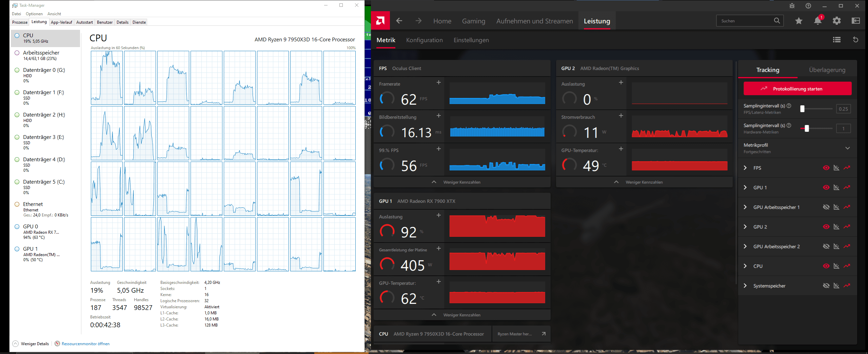The image size is (868, 354).
Task: Expand the GPU Arbeitsspeicher 2 chevron
Action: [x=745, y=246]
